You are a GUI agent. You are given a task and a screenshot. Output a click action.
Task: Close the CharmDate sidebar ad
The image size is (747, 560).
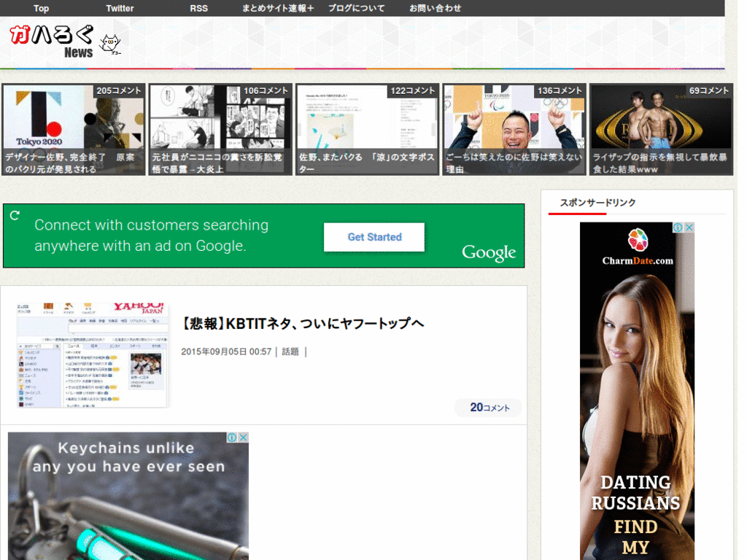point(690,227)
